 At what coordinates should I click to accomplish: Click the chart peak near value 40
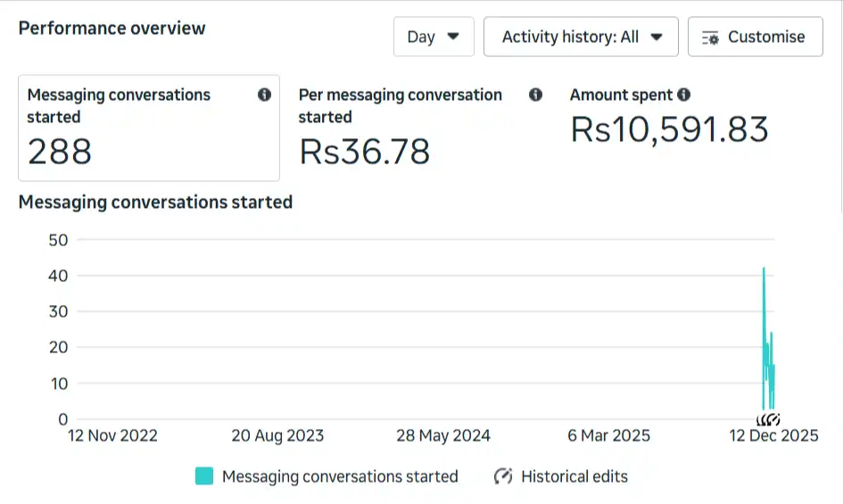[764, 269]
